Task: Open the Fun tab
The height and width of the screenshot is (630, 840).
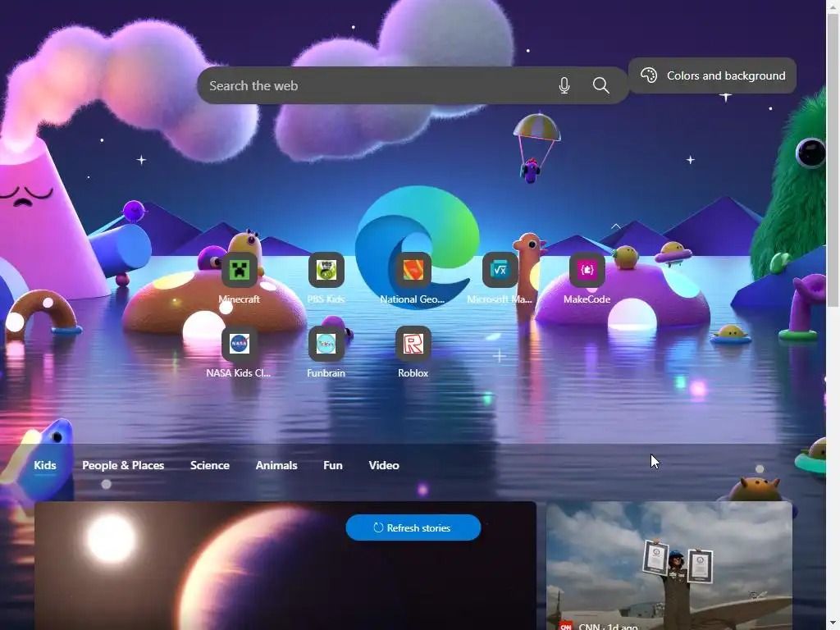Action: (333, 466)
